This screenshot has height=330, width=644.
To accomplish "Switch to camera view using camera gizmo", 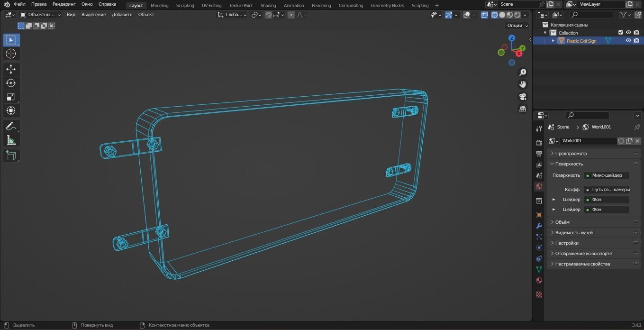I will click(x=523, y=97).
